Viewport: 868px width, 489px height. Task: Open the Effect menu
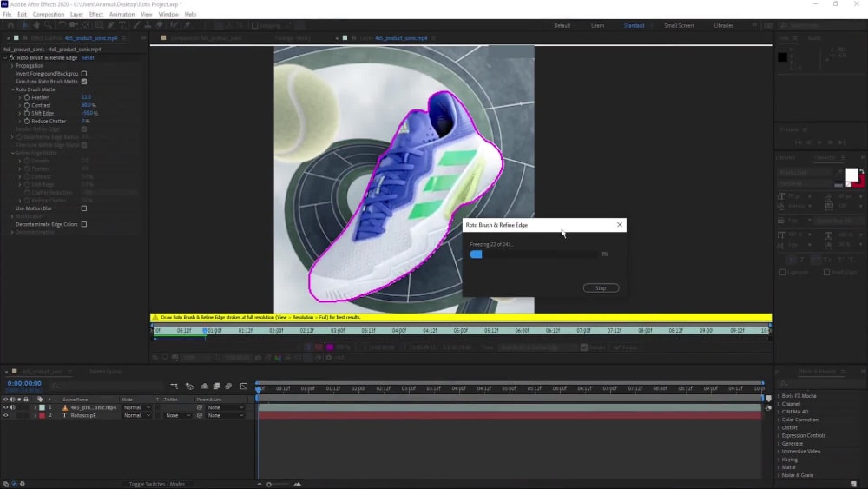tap(95, 15)
